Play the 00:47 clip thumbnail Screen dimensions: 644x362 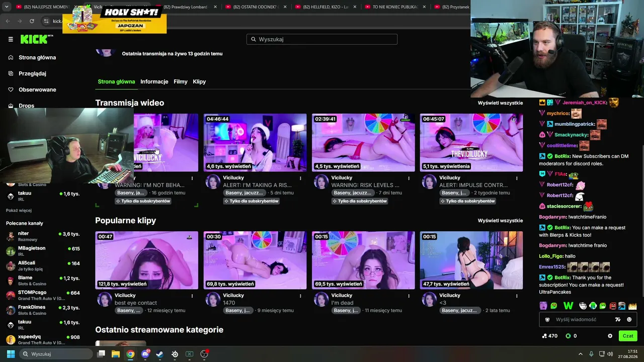coord(146,260)
